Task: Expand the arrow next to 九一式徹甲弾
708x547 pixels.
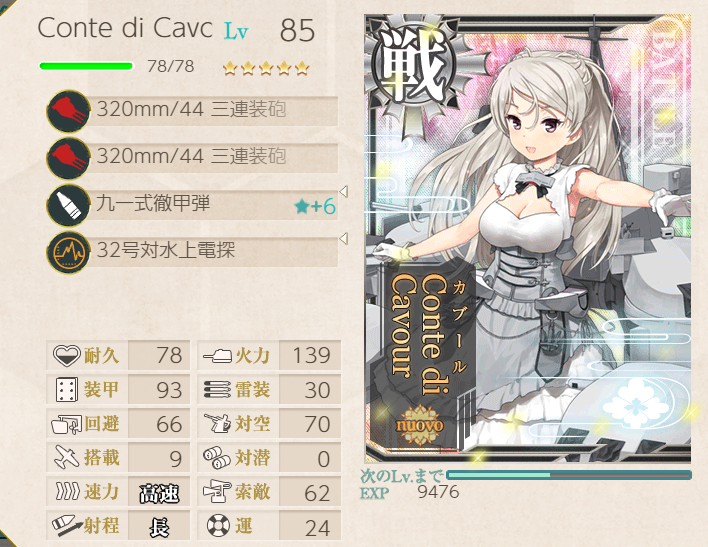Action: (343, 192)
